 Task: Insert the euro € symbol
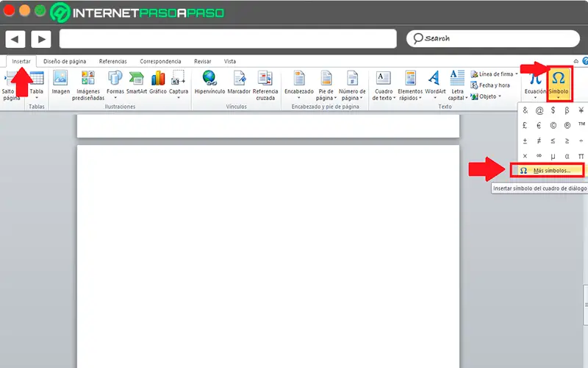tap(539, 125)
